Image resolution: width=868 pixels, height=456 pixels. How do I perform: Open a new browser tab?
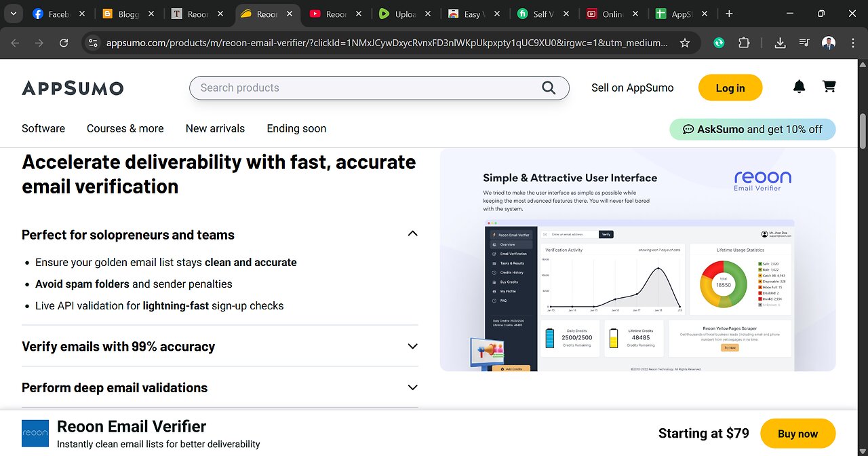click(729, 14)
